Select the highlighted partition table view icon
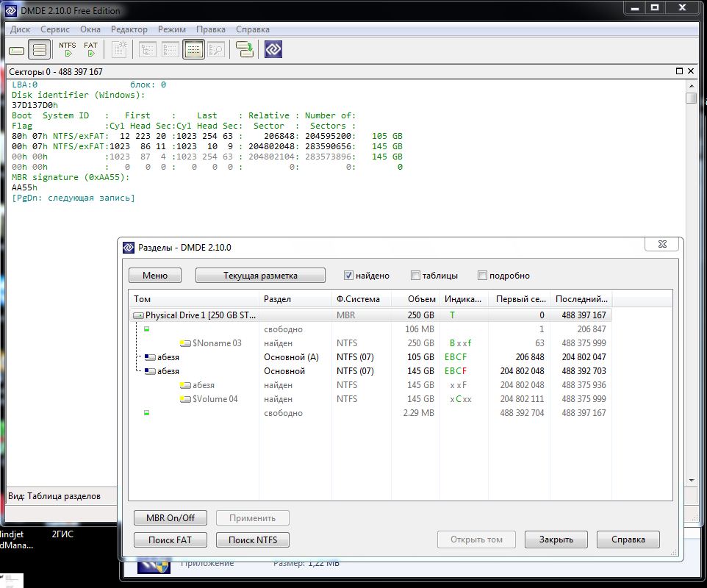Screen dimensions: 707x588 tap(193, 50)
